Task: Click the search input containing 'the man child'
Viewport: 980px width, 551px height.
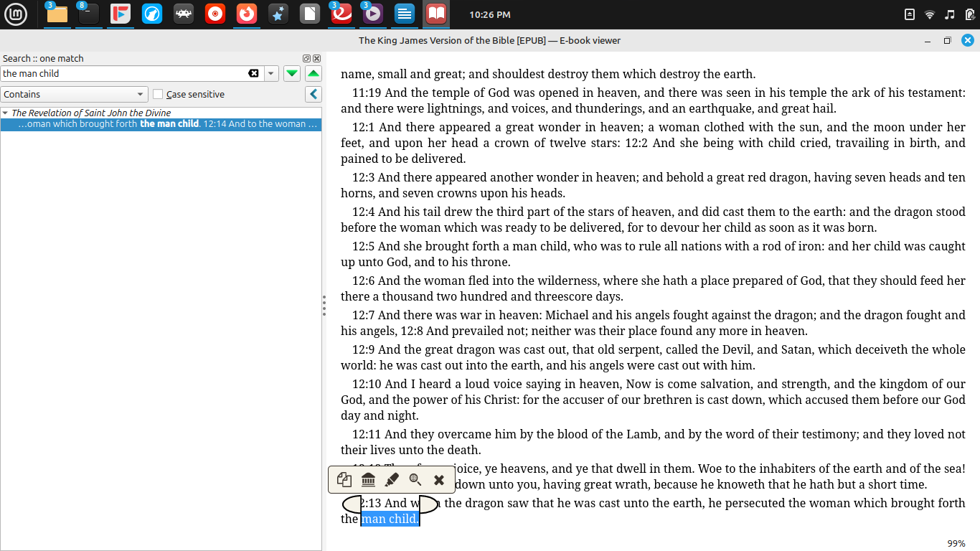Action: [123, 73]
